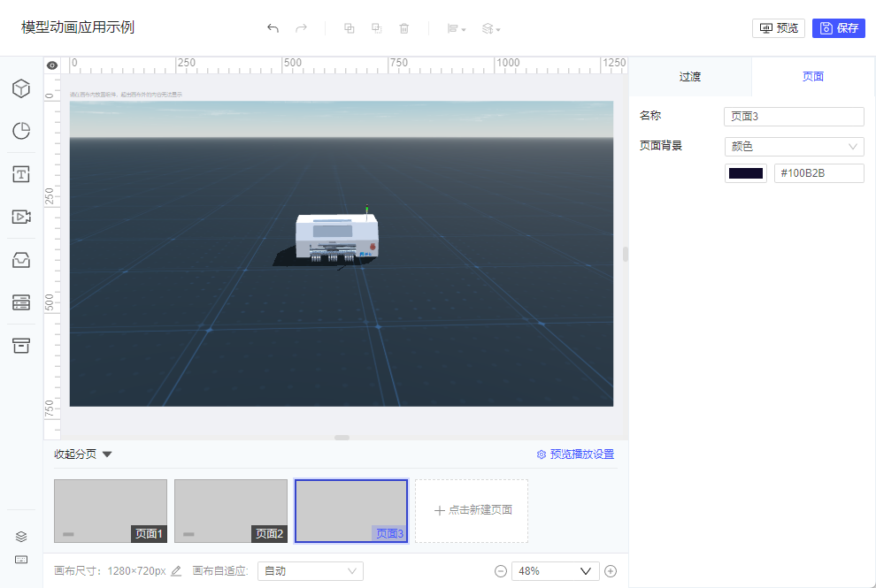The height and width of the screenshot is (588, 876).
Task: Open the alignment dropdown in toolbar
Action: 457,28
